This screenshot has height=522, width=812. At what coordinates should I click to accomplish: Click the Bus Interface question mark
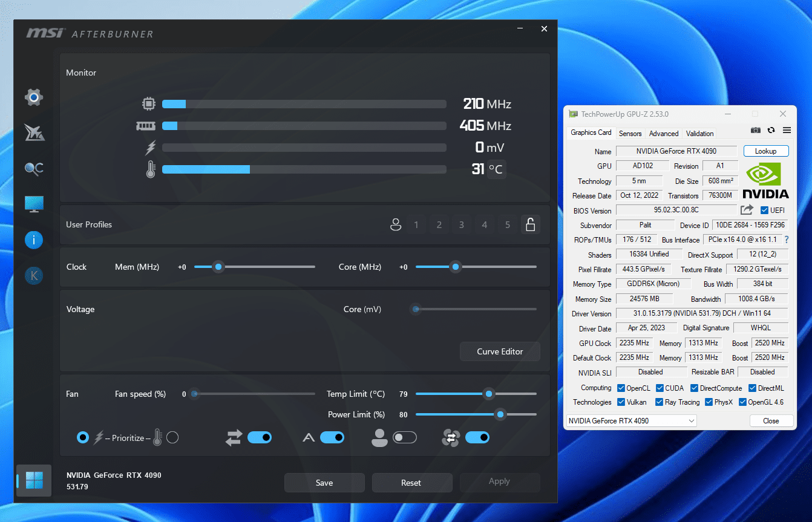click(x=787, y=240)
